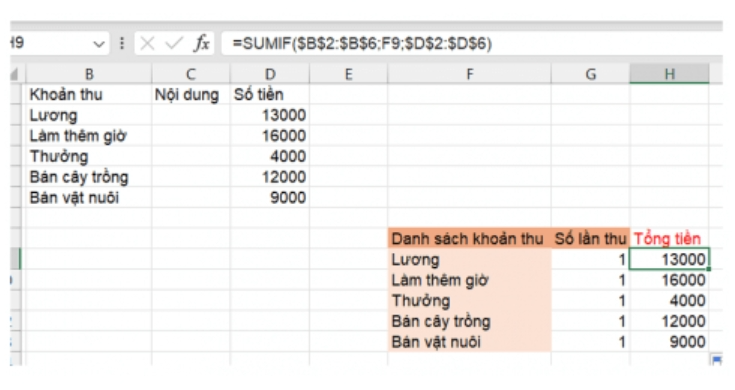Expand the Name Box dropdown arrow
735x390 pixels.
click(x=98, y=44)
